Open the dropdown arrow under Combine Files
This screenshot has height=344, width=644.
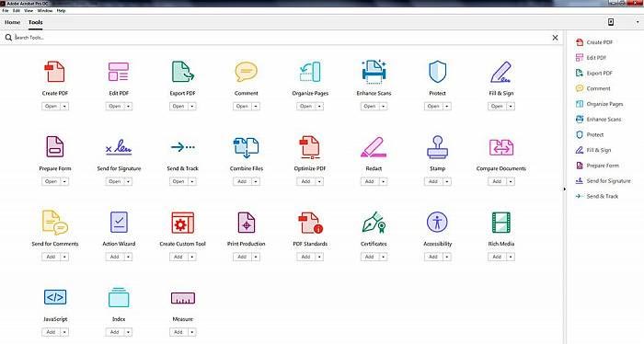256,181
